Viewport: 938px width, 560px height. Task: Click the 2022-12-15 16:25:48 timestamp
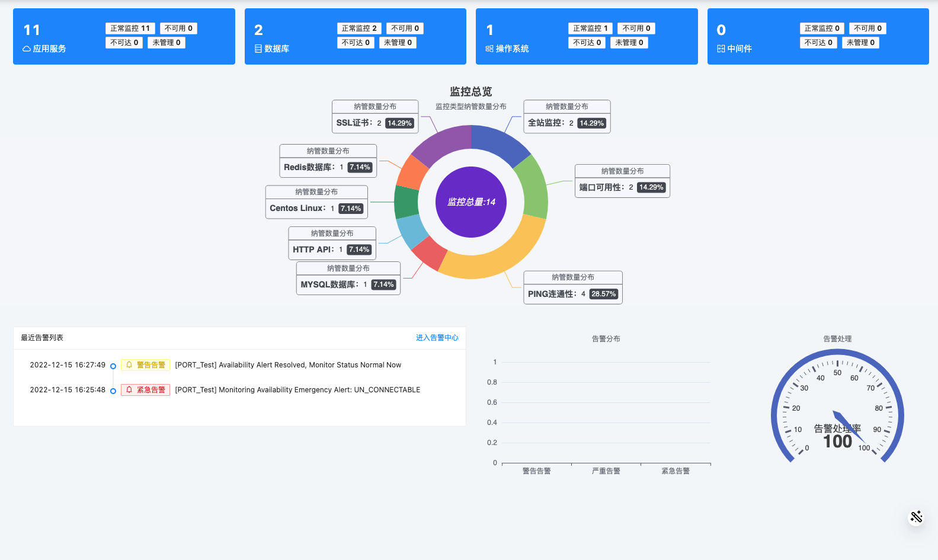pyautogui.click(x=68, y=390)
